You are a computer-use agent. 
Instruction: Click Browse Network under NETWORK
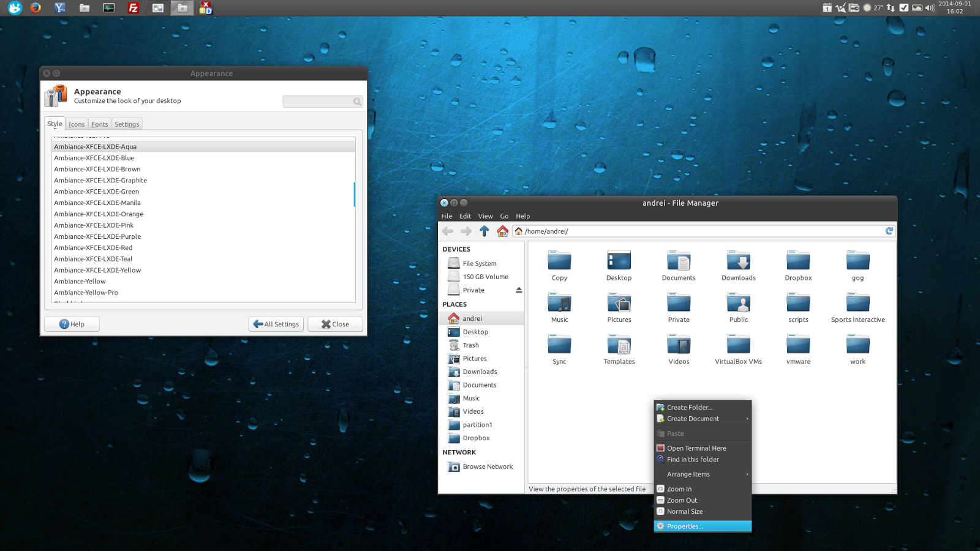coord(488,466)
